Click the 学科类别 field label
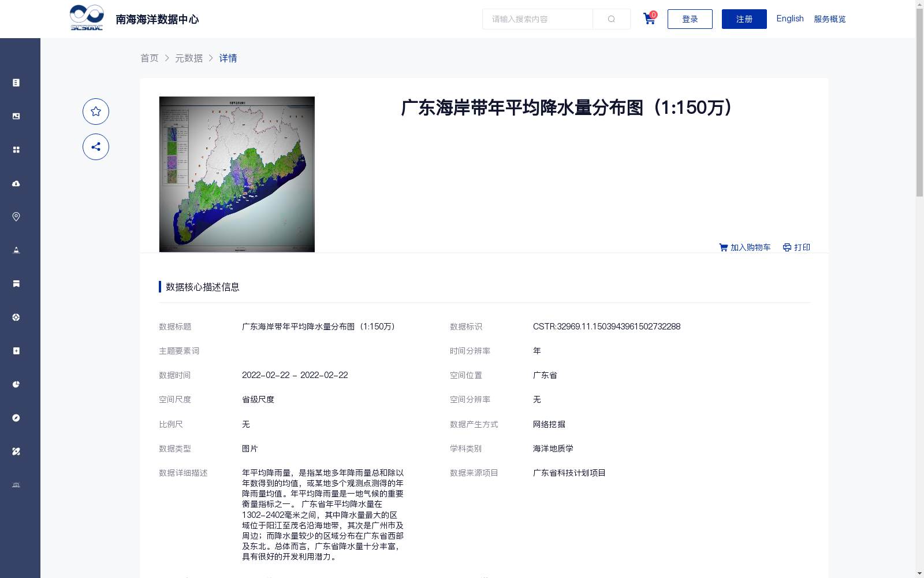 click(465, 449)
